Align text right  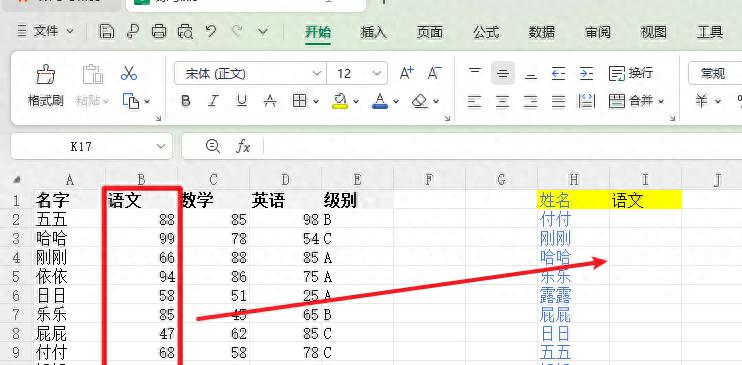click(x=531, y=101)
